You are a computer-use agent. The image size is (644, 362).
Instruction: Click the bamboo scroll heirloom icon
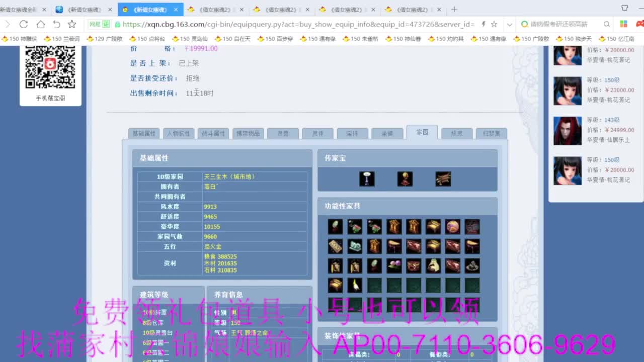click(x=443, y=178)
